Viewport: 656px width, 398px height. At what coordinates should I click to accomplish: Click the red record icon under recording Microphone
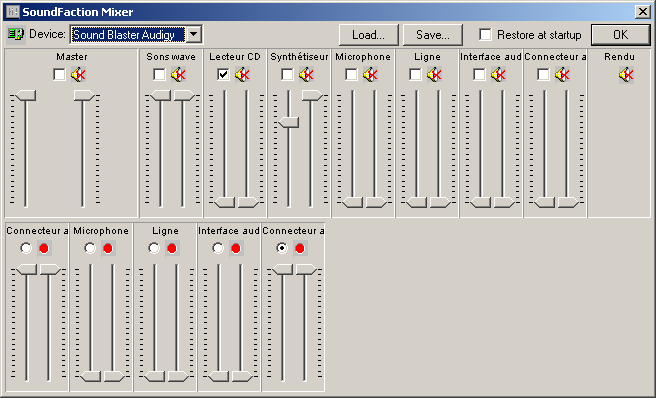tap(108, 249)
